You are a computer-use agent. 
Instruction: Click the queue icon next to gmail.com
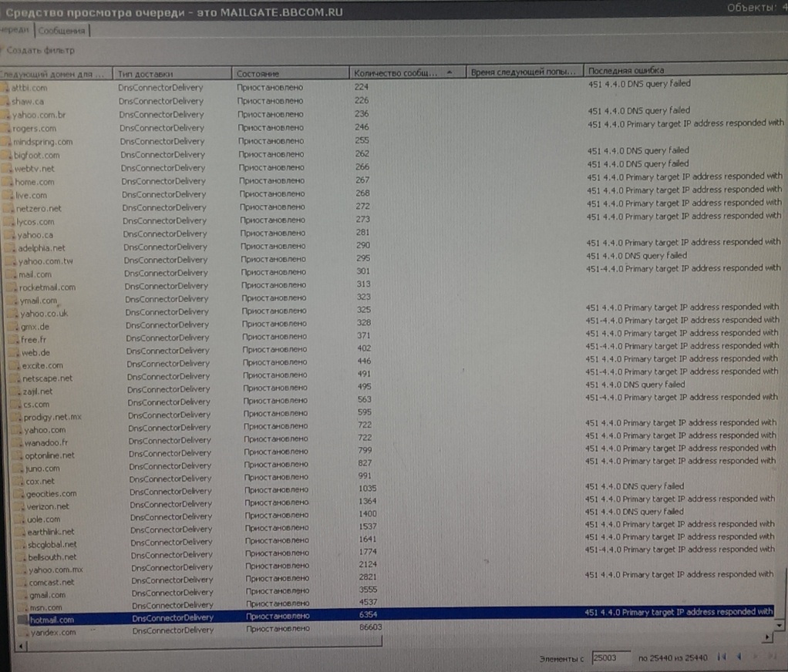click(22, 595)
